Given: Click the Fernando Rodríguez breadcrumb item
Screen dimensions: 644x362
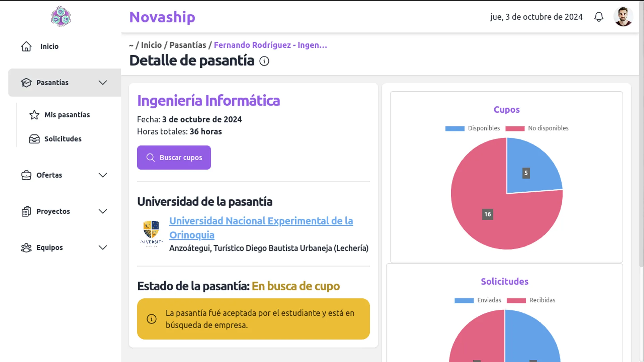Looking at the screenshot, I should tap(270, 45).
